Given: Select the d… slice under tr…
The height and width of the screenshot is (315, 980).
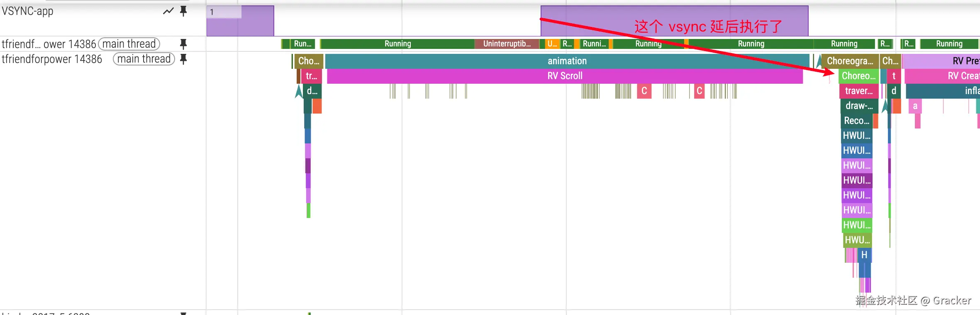Looking at the screenshot, I should 312,91.
